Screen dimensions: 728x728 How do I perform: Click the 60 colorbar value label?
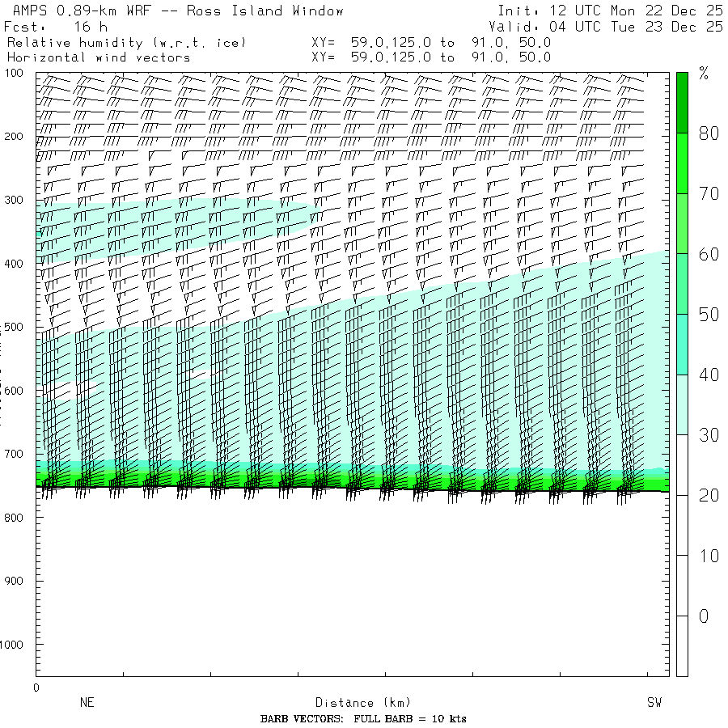coord(709,254)
